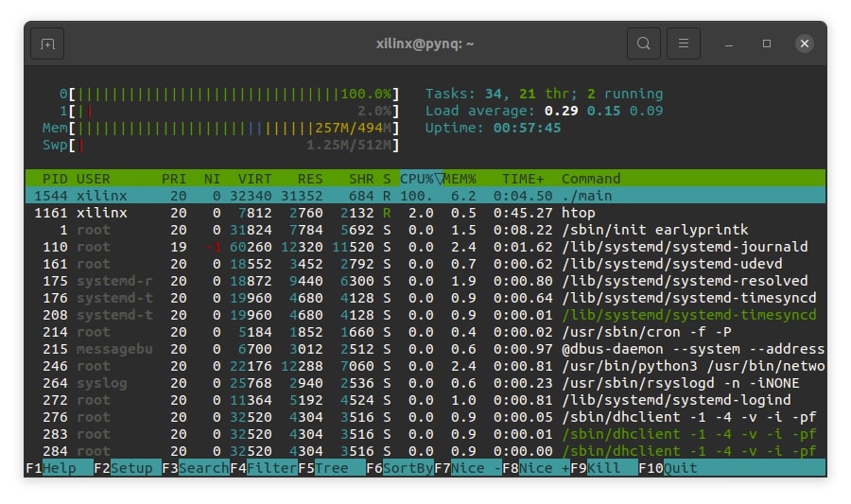The width and height of the screenshot is (851, 504).
Task: Select the systemd-journald process row
Action: pyautogui.click(x=425, y=247)
